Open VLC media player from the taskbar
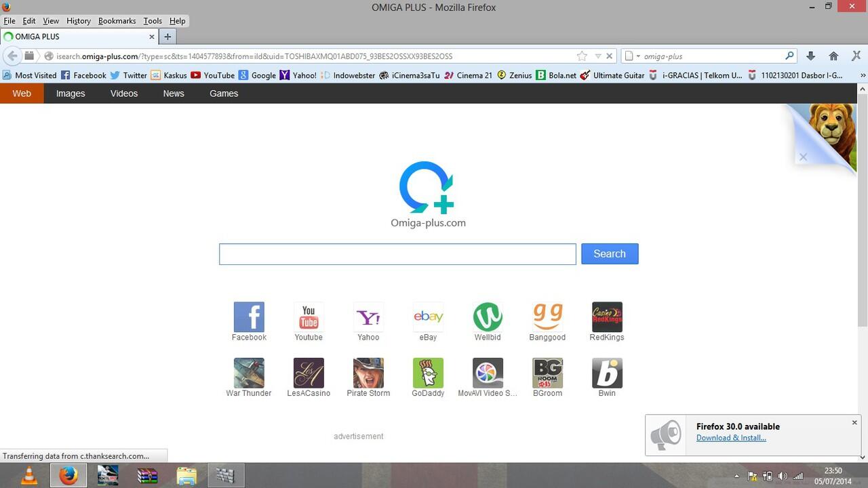 (x=28, y=475)
